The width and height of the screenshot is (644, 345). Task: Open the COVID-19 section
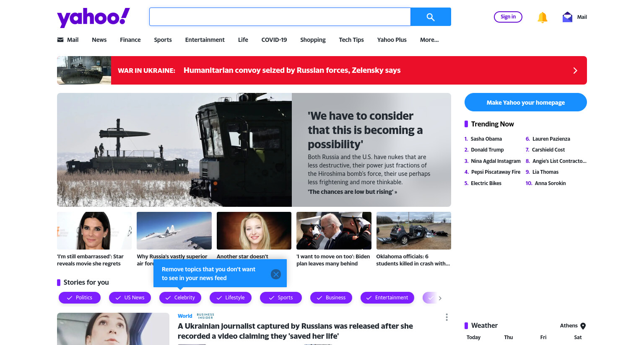click(x=274, y=40)
